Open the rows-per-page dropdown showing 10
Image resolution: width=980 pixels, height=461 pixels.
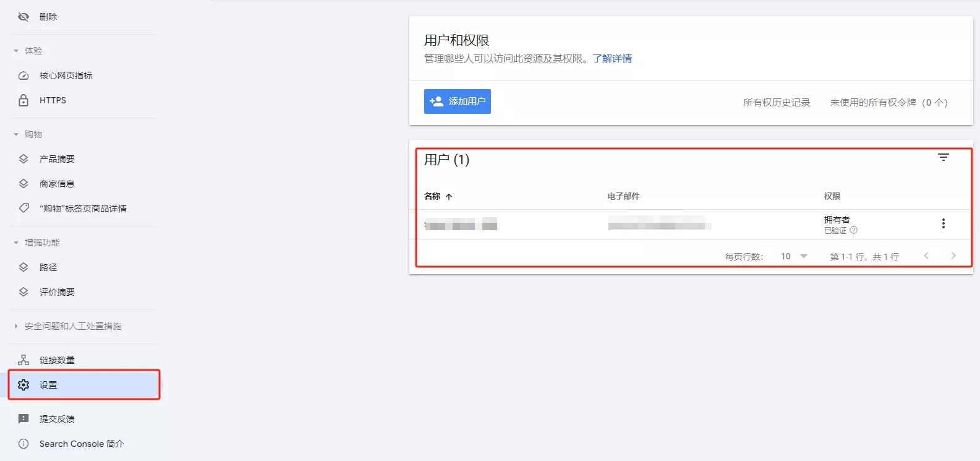tap(795, 256)
